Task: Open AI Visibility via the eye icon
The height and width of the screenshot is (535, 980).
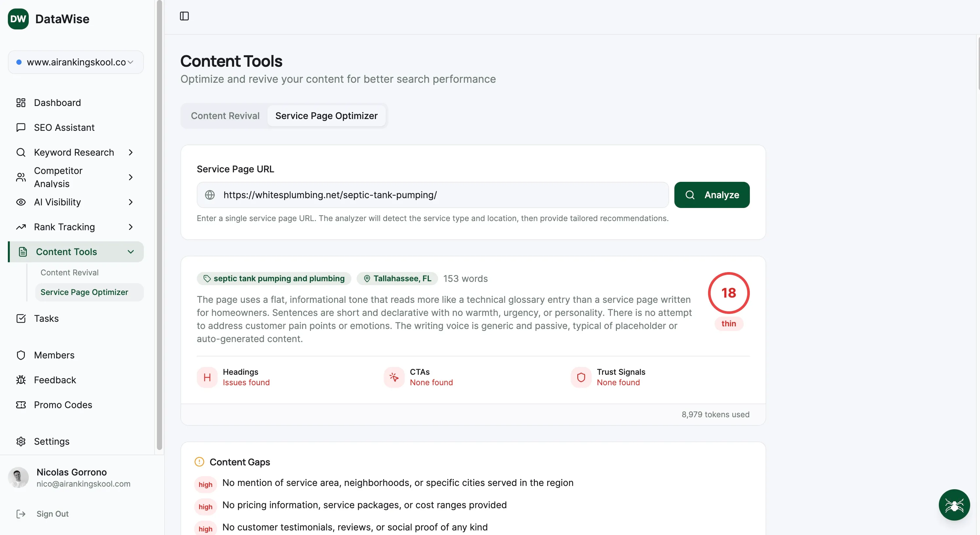Action: coord(21,202)
